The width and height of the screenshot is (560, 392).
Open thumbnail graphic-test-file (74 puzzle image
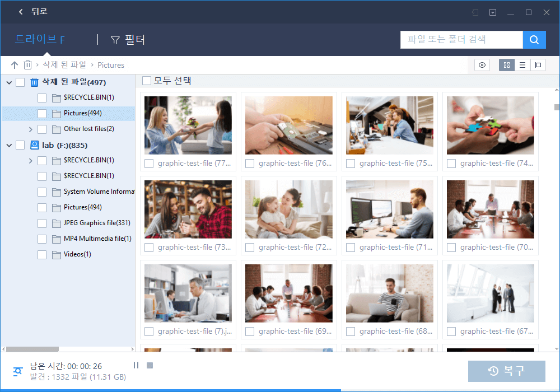pyautogui.click(x=491, y=125)
